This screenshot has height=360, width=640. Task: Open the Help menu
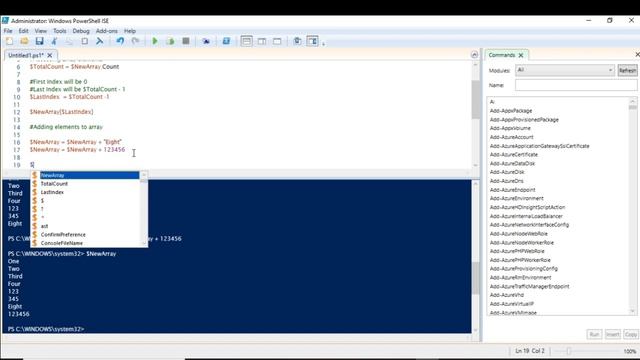coord(130,31)
